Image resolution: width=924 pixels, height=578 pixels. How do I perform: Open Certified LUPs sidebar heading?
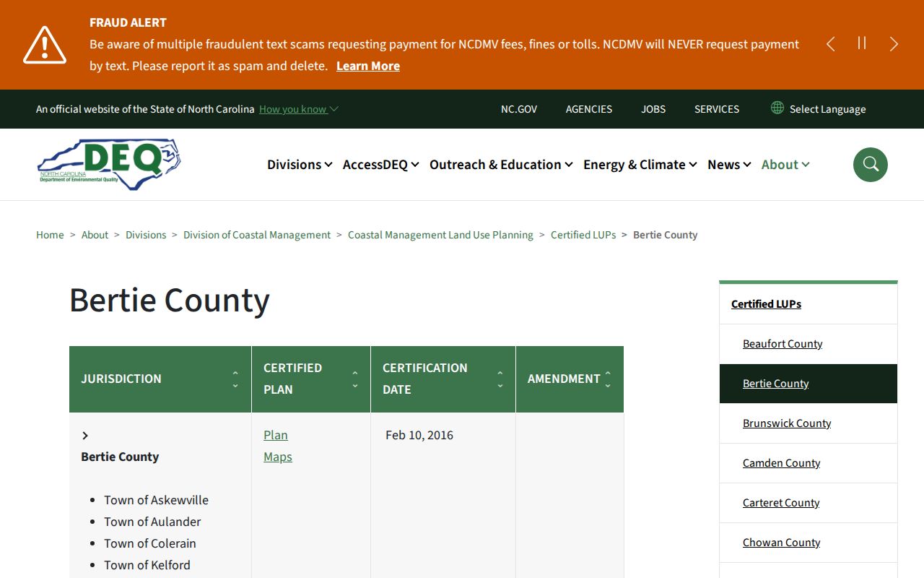click(766, 304)
